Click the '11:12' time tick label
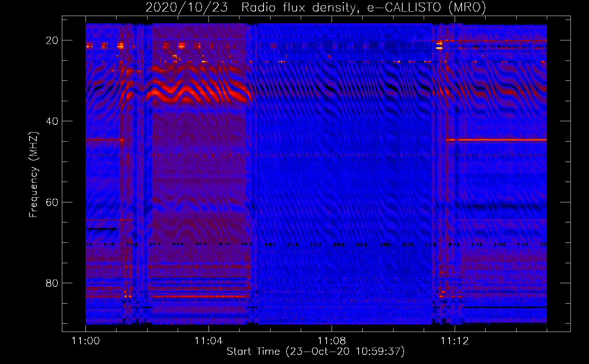The height and width of the screenshot is (364, 589). (454, 341)
